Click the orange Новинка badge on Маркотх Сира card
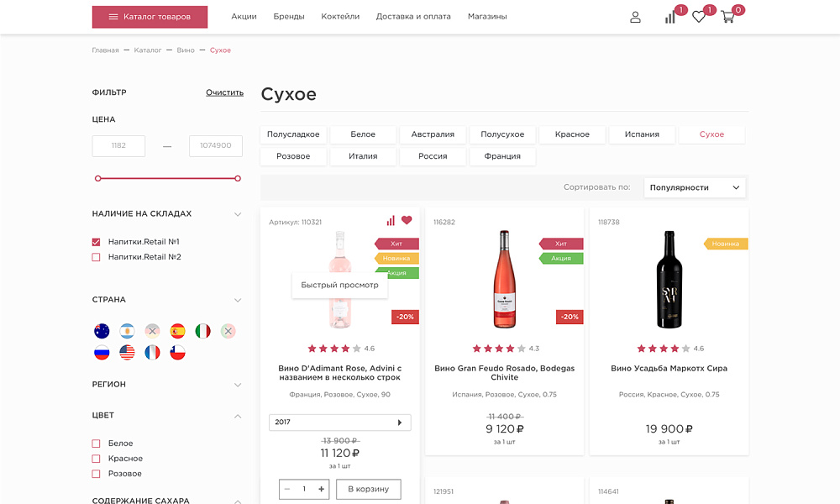The image size is (840, 504). pyautogui.click(x=726, y=244)
